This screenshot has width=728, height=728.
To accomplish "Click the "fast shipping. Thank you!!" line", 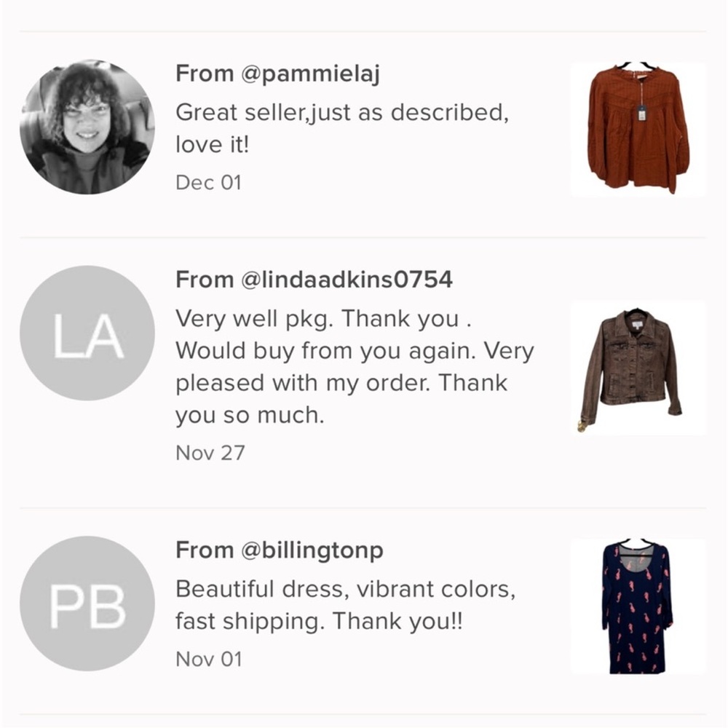I will [319, 622].
